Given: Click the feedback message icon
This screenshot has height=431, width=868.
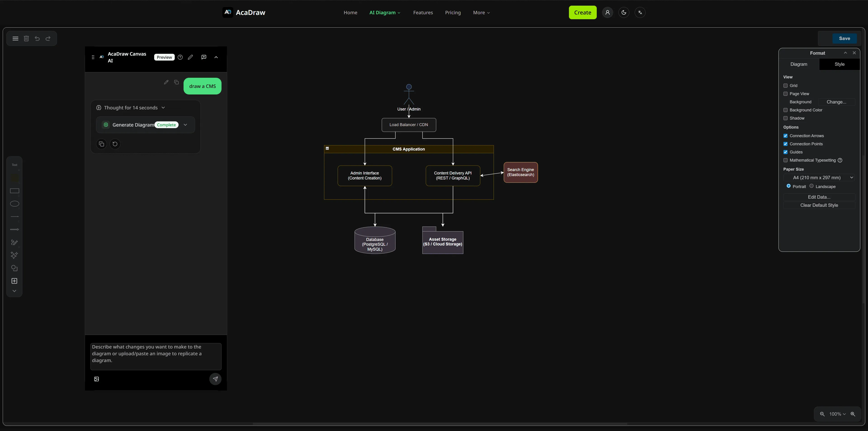Looking at the screenshot, I should tap(203, 57).
